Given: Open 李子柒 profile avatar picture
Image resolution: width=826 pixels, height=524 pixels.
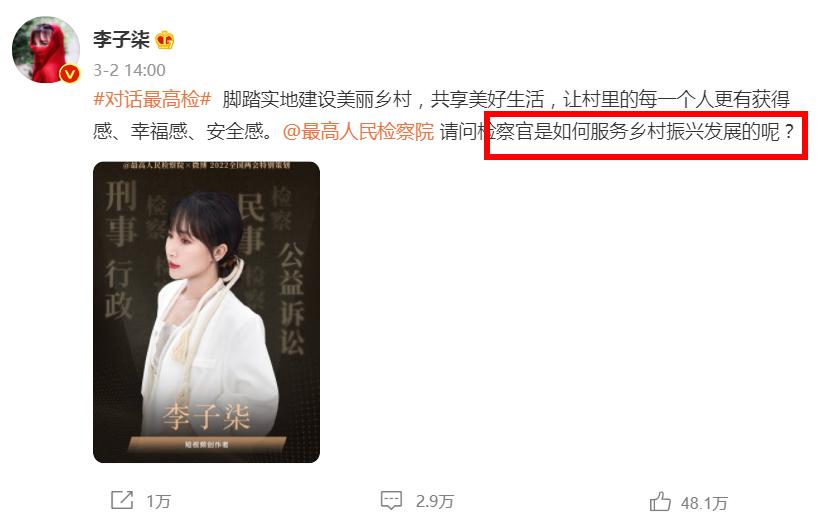Looking at the screenshot, I should click(46, 50).
